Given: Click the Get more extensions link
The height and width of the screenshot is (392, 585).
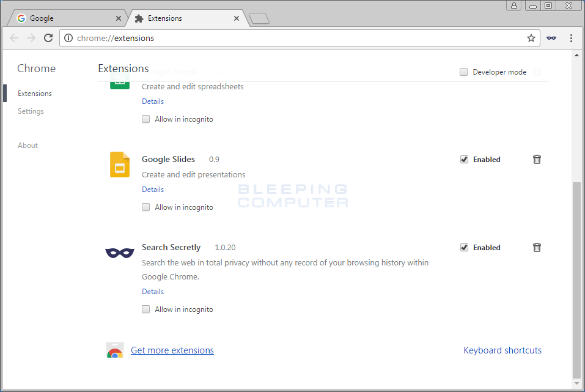Looking at the screenshot, I should click(x=172, y=350).
